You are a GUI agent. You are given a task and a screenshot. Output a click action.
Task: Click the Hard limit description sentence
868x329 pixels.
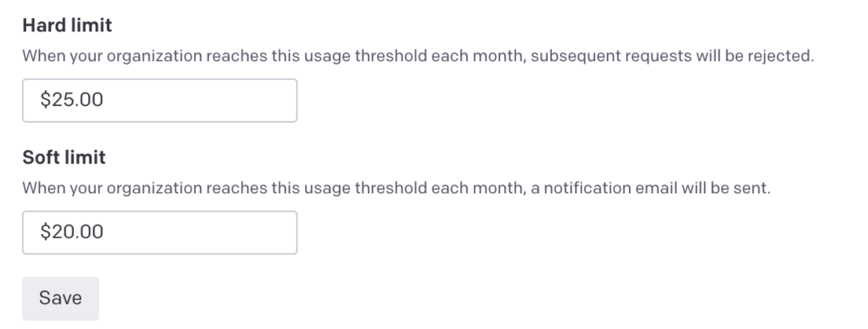point(418,56)
